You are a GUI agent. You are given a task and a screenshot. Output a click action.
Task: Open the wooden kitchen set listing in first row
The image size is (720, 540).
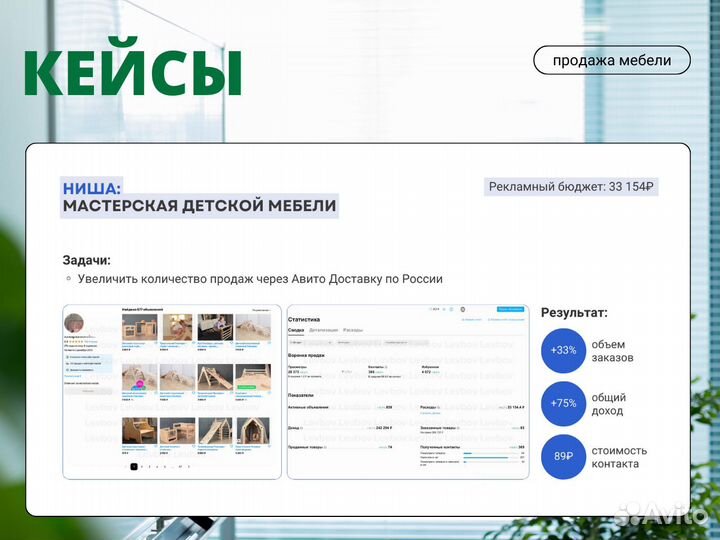pos(139,327)
